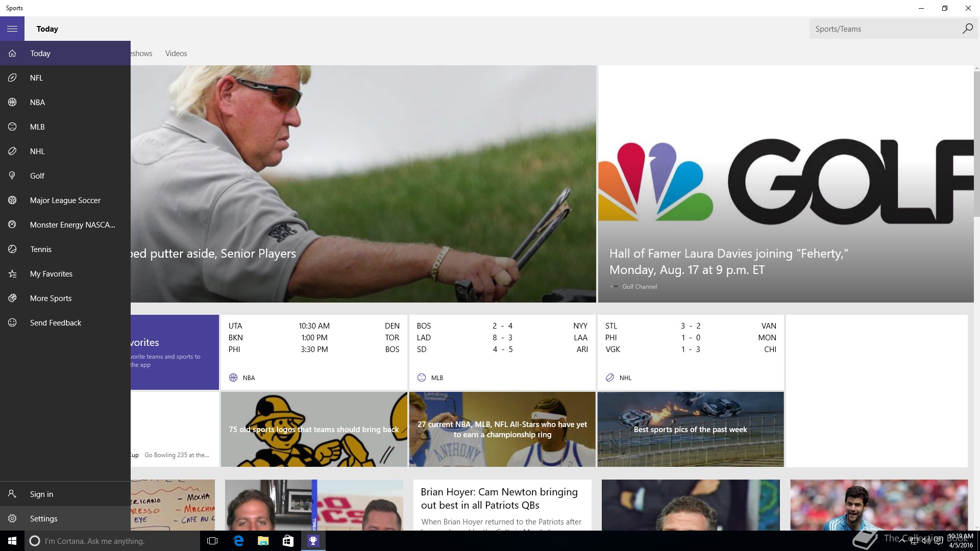Open Microsoft Edge from the taskbar
This screenshot has height=551, width=980.
tap(238, 541)
